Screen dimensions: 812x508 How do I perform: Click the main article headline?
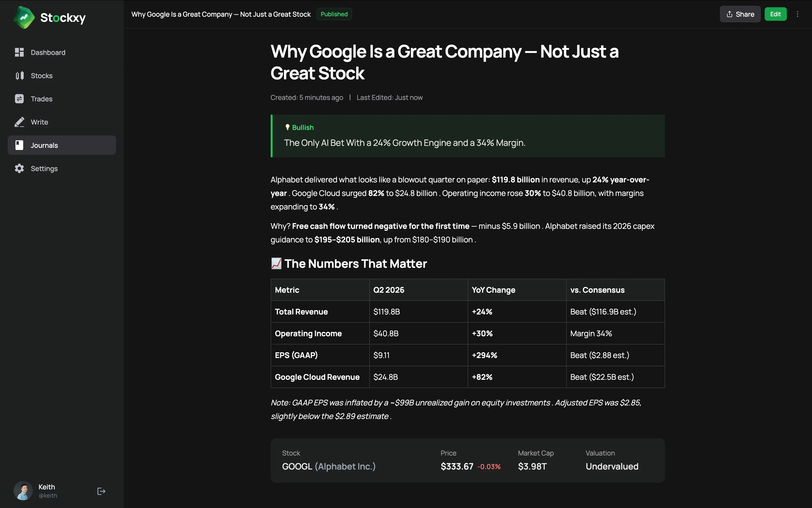pyautogui.click(x=445, y=62)
